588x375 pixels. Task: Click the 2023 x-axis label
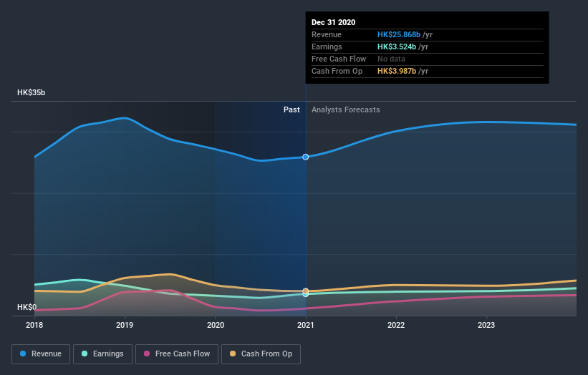tap(486, 325)
